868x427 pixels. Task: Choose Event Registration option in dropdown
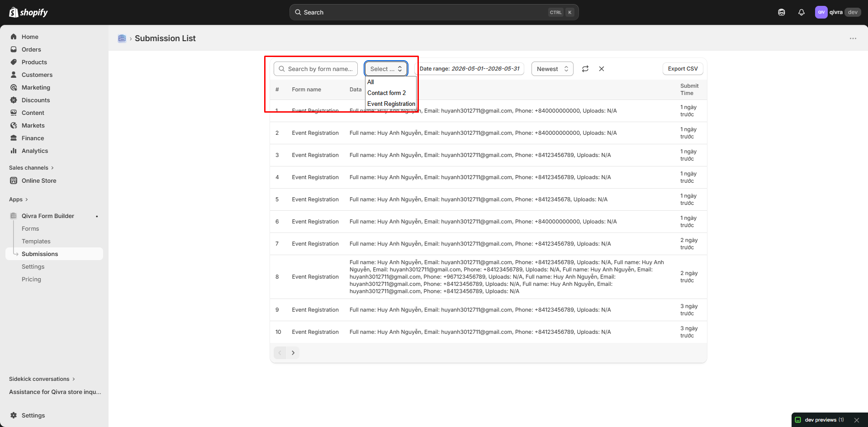point(391,104)
